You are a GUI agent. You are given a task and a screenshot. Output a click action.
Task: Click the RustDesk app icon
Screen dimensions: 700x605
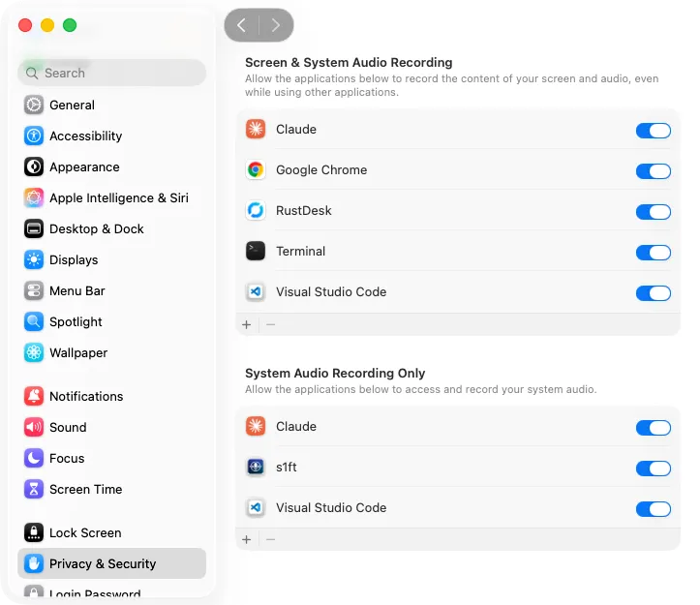pyautogui.click(x=256, y=210)
